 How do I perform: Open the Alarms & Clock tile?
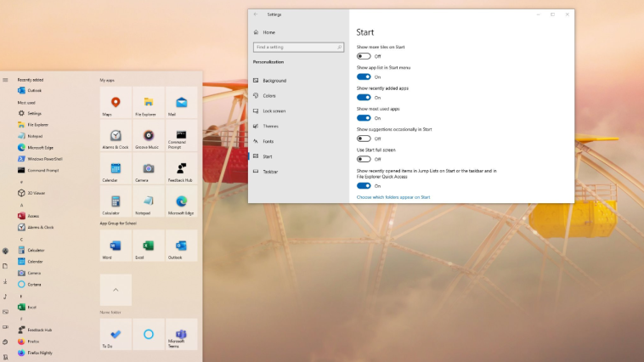pyautogui.click(x=116, y=135)
